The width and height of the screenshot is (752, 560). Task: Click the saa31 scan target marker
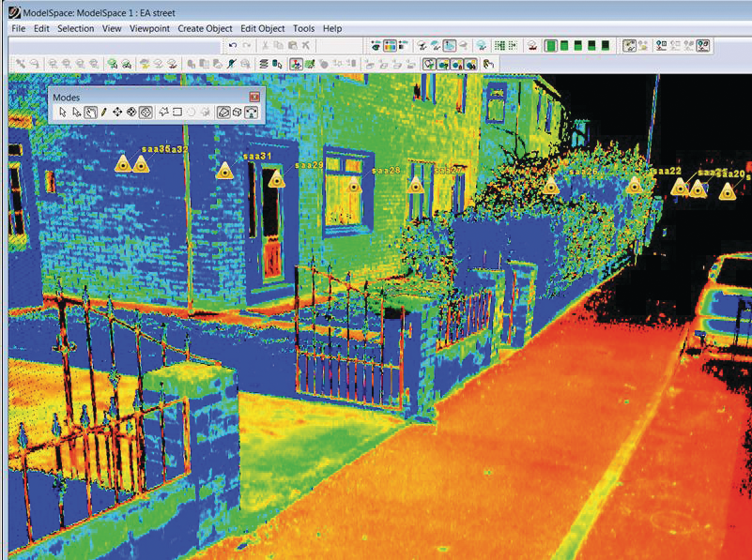pyautogui.click(x=223, y=171)
